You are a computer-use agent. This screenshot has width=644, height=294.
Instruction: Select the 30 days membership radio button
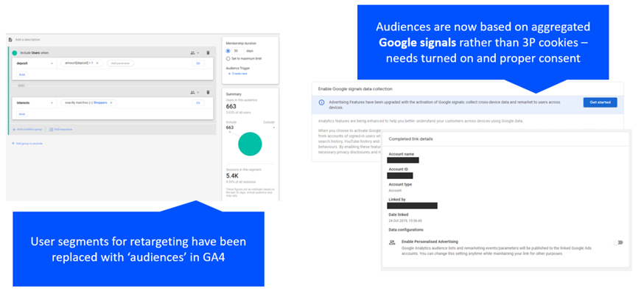(x=228, y=51)
